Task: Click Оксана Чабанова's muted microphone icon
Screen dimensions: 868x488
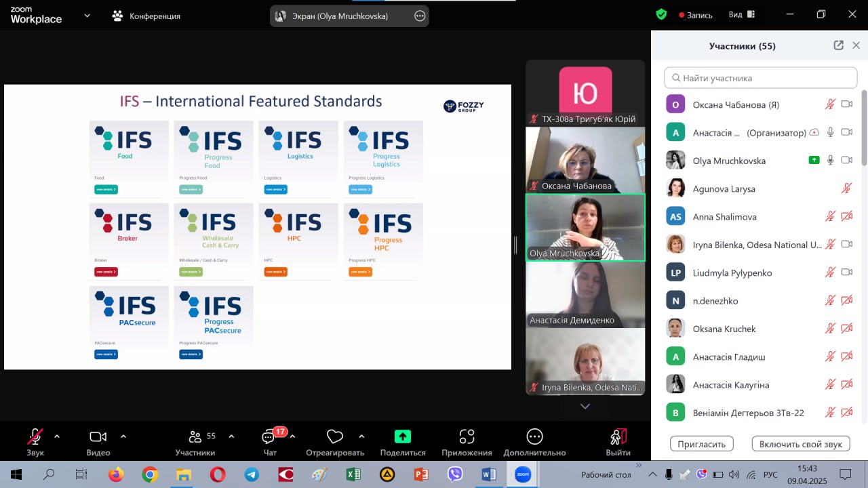Action: 830,104
